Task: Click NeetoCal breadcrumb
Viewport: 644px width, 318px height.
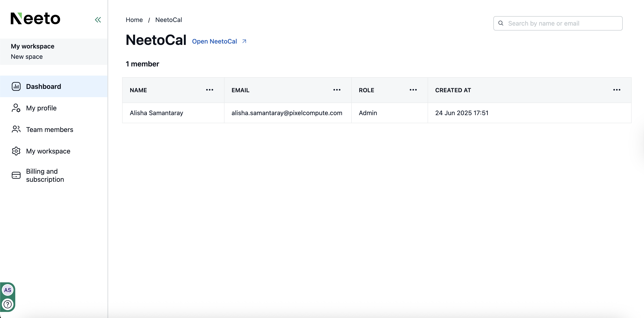Action: pos(169,20)
